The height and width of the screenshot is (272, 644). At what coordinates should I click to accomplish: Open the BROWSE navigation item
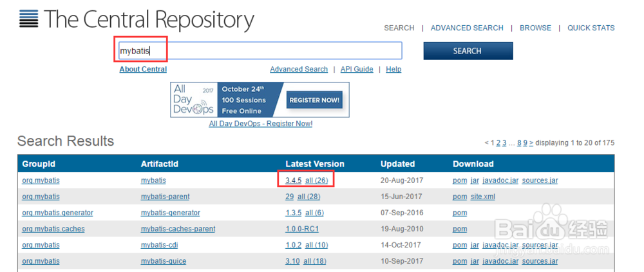[536, 28]
